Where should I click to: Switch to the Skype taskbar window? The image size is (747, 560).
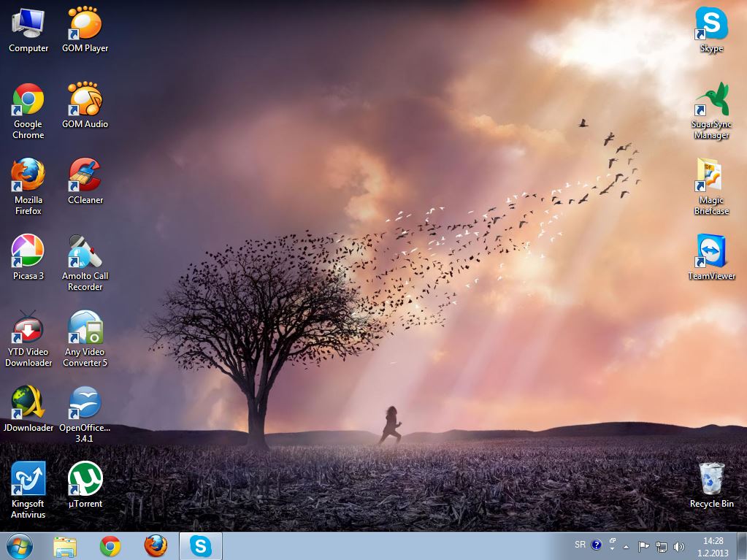[x=201, y=546]
